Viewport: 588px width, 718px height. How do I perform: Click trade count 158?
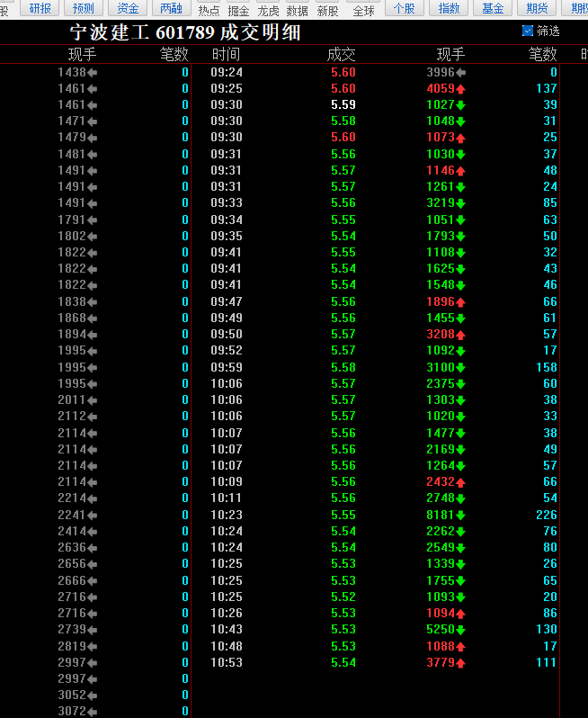click(x=547, y=367)
